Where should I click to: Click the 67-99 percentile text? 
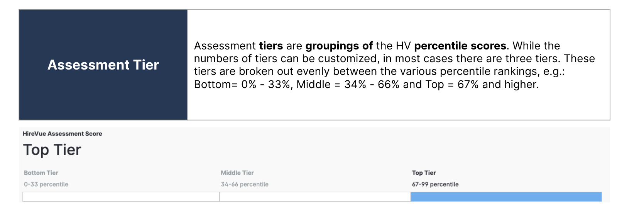click(x=435, y=184)
